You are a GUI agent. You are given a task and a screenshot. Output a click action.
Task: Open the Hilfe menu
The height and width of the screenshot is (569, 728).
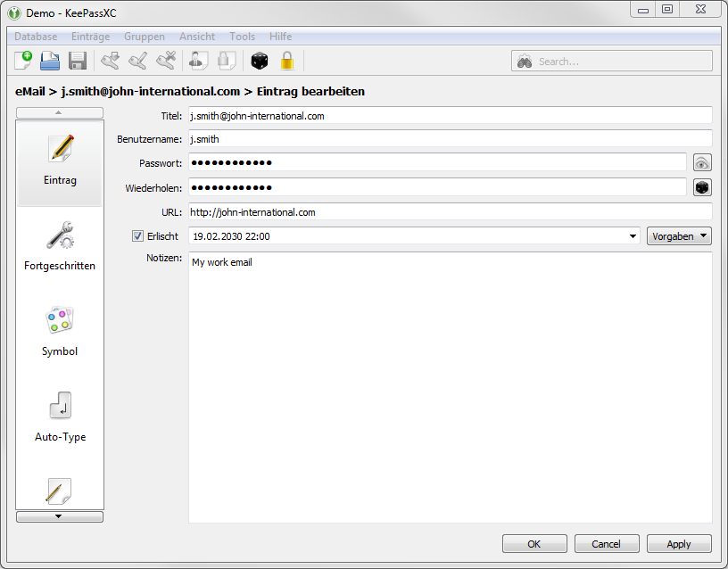pyautogui.click(x=280, y=37)
